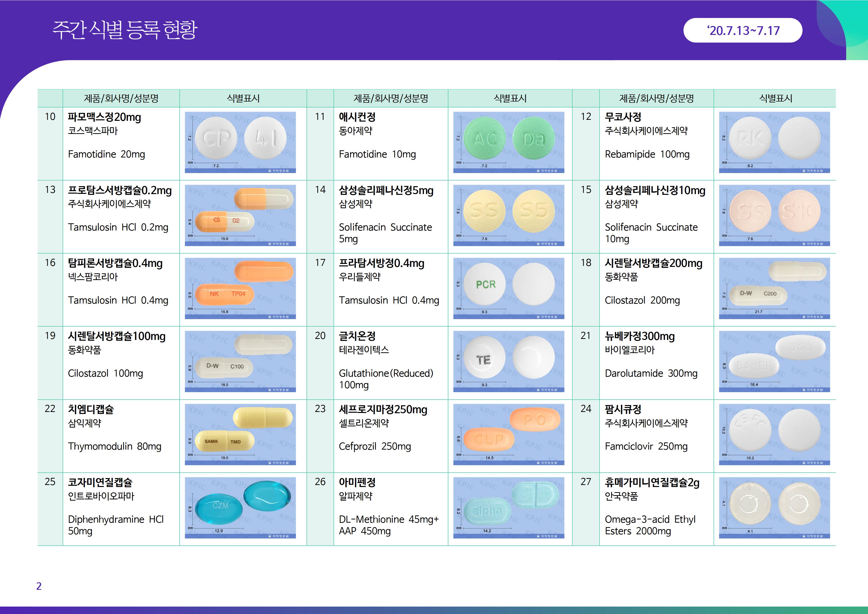Click the pink SS S10 tablet image
The height and width of the screenshot is (614, 868).
774,215
